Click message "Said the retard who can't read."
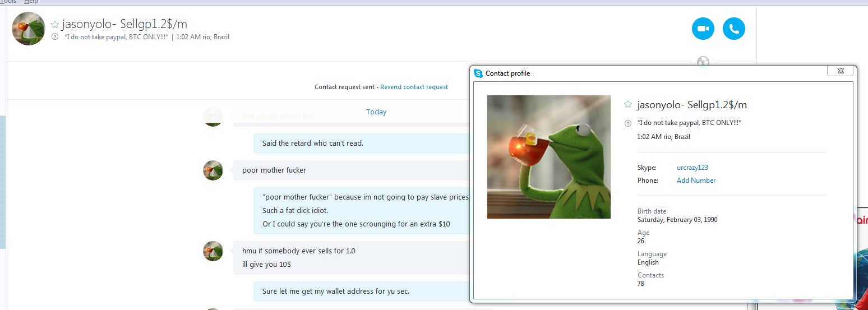 (x=313, y=143)
